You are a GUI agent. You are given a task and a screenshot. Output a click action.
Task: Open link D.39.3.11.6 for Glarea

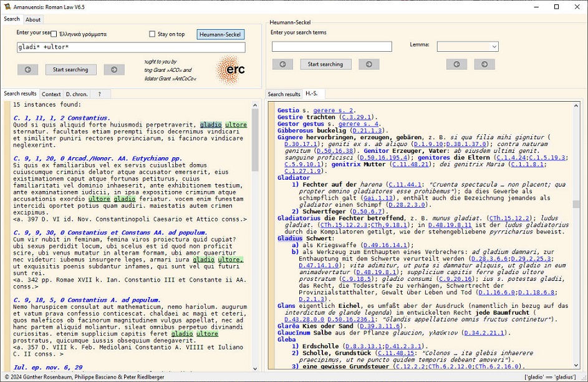click(x=378, y=326)
